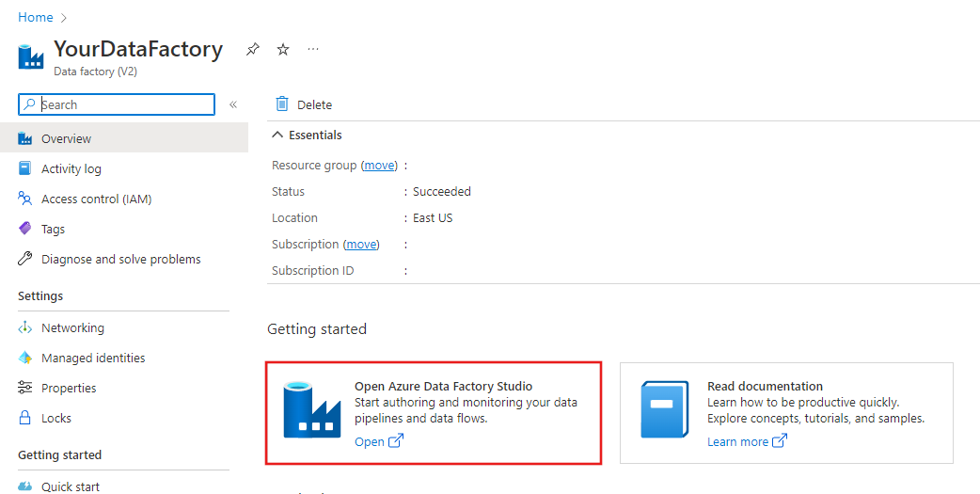Open the Overview menu item
Image resolution: width=980 pixels, height=494 pixels.
[x=66, y=138]
